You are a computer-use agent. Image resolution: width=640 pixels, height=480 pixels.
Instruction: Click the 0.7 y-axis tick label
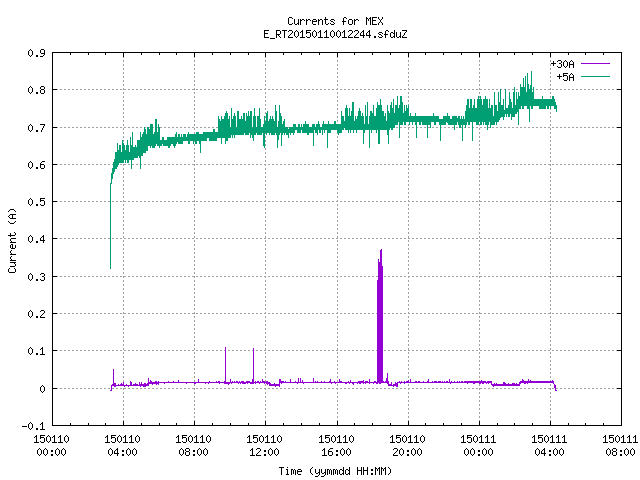(x=36, y=128)
